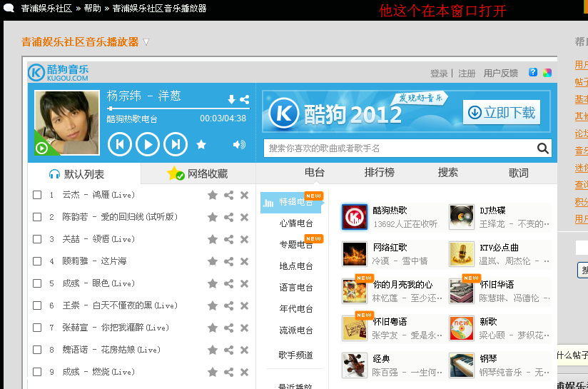Remove 云杰 - 鸿雁 from list
588x389 pixels.
[245, 195]
